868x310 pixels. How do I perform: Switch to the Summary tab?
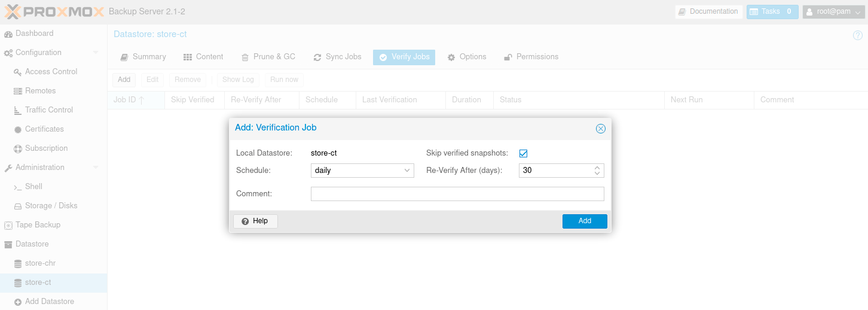[143, 57]
